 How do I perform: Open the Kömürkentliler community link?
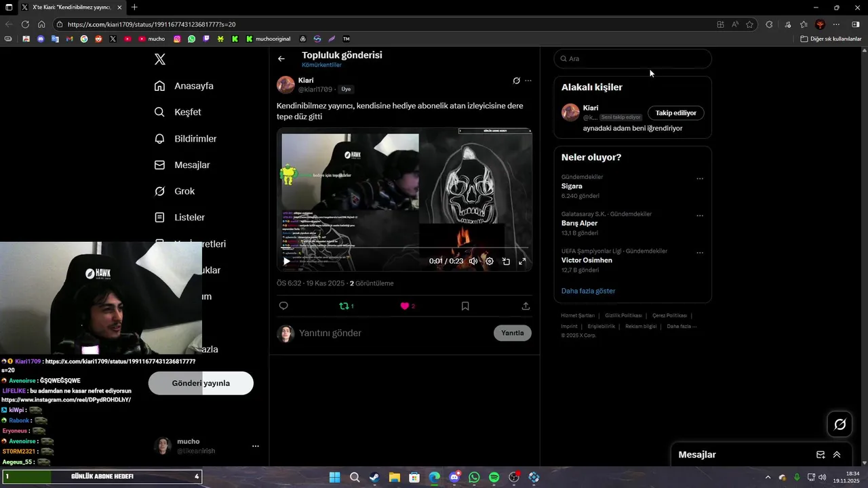pos(321,65)
